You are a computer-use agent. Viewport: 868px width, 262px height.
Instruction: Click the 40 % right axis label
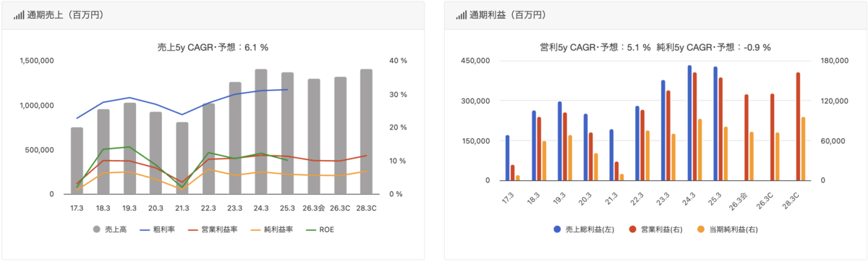click(398, 61)
